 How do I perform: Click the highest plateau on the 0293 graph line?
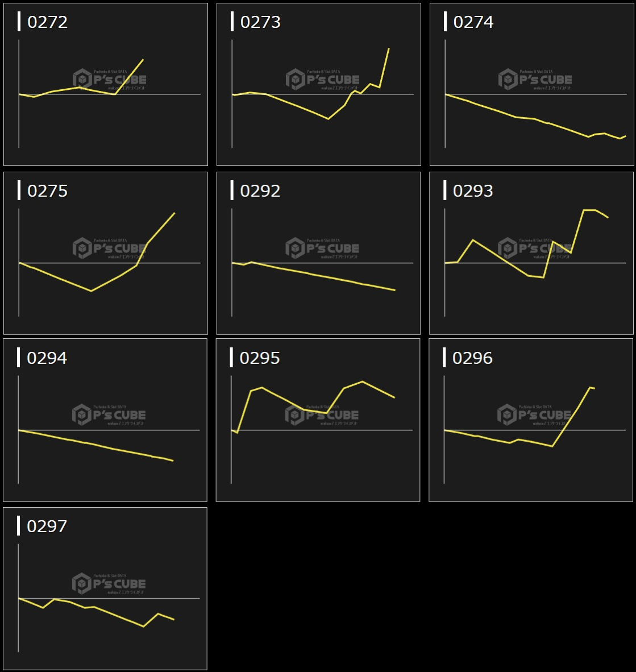589,210
